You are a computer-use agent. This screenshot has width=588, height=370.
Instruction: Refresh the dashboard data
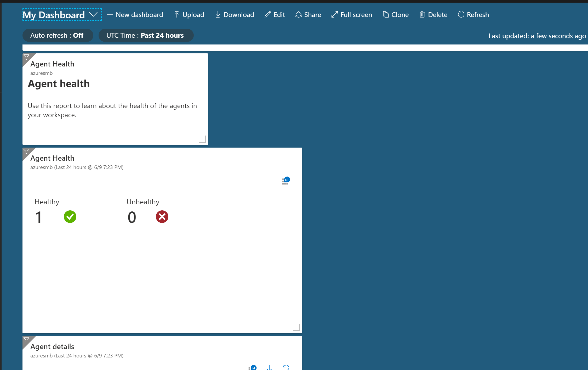pyautogui.click(x=473, y=15)
